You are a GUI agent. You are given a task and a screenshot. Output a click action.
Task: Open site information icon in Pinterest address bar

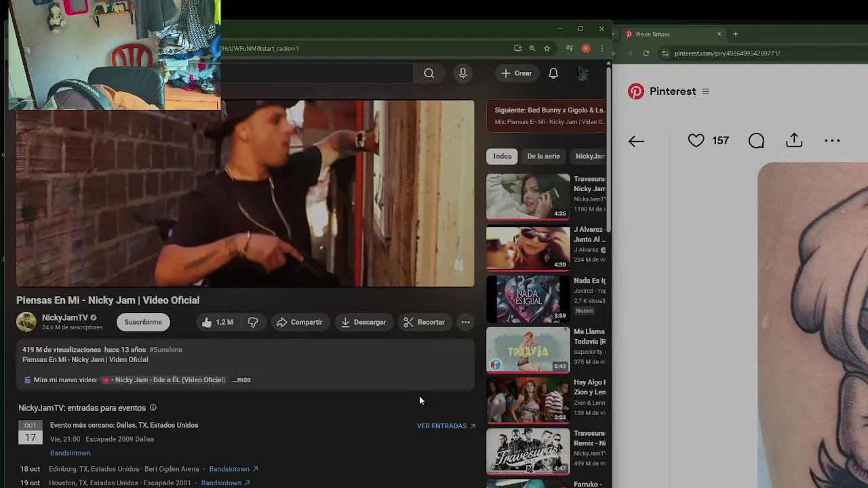665,54
